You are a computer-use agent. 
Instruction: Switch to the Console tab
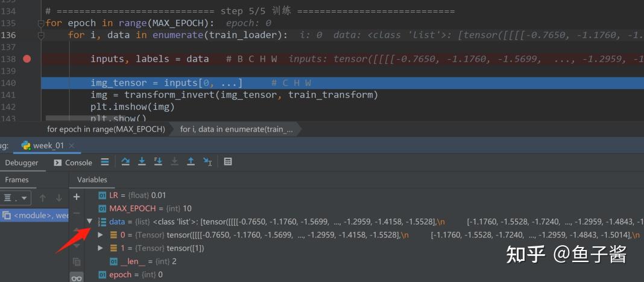tap(73, 162)
